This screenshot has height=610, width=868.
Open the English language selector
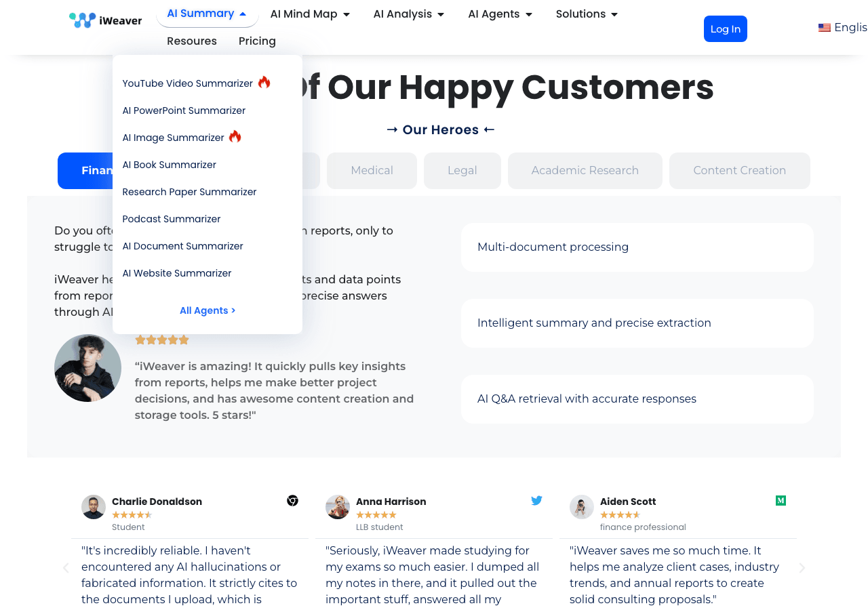(x=843, y=28)
